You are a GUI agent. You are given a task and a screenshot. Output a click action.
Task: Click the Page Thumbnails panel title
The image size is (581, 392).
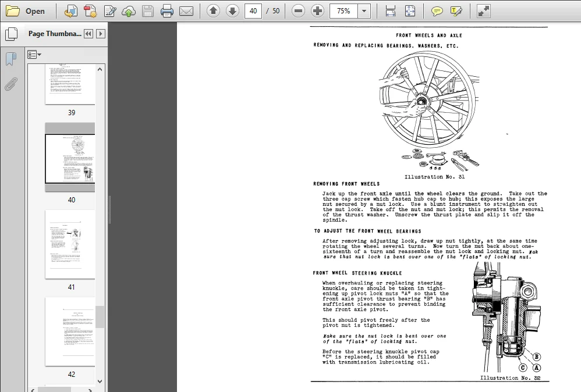tap(55, 34)
